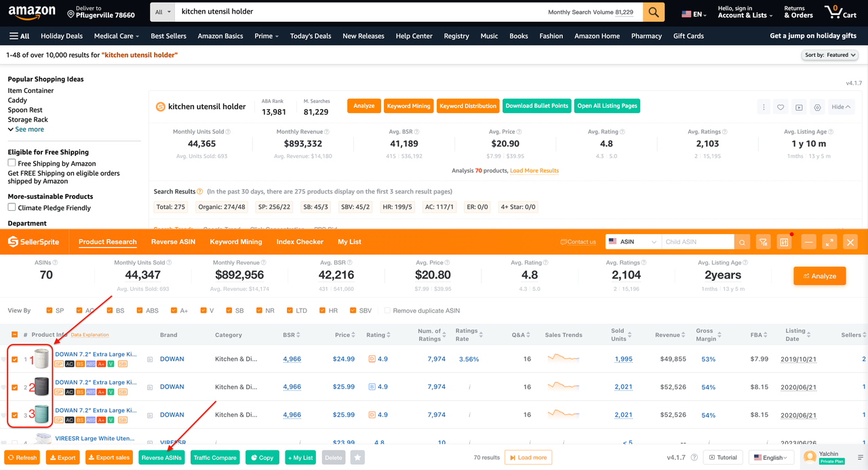Open the gear settings icon in keyword panel
Viewport: 868px width, 470px height.
[x=817, y=107]
